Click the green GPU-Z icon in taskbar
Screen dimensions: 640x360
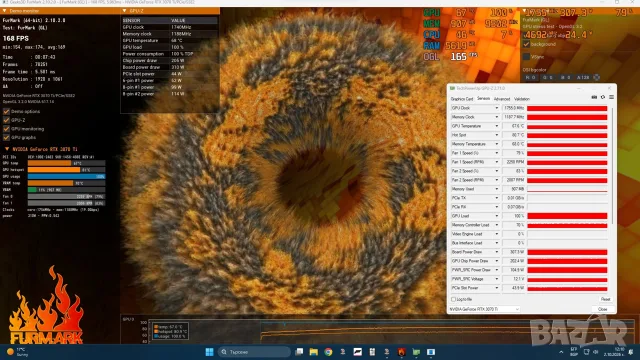[416, 352]
